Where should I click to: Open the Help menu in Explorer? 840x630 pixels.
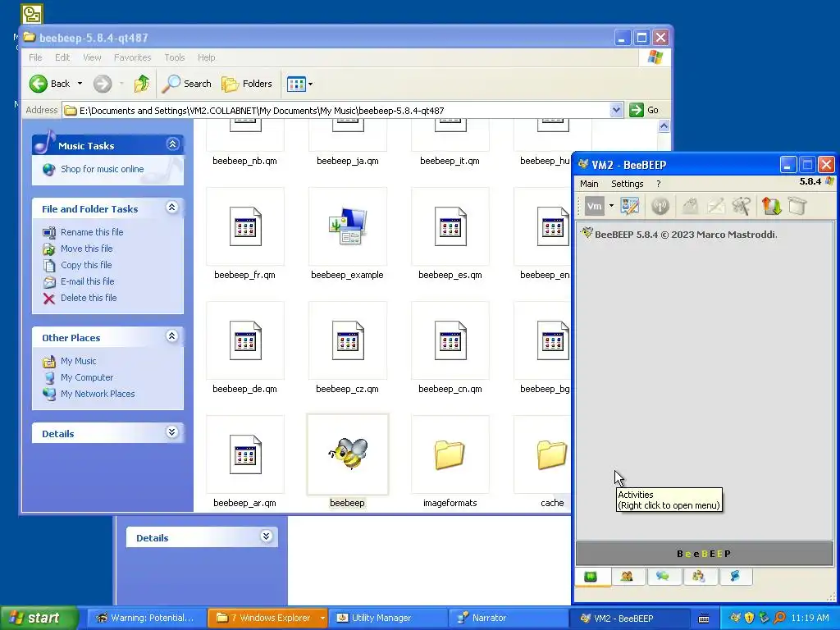206,57
